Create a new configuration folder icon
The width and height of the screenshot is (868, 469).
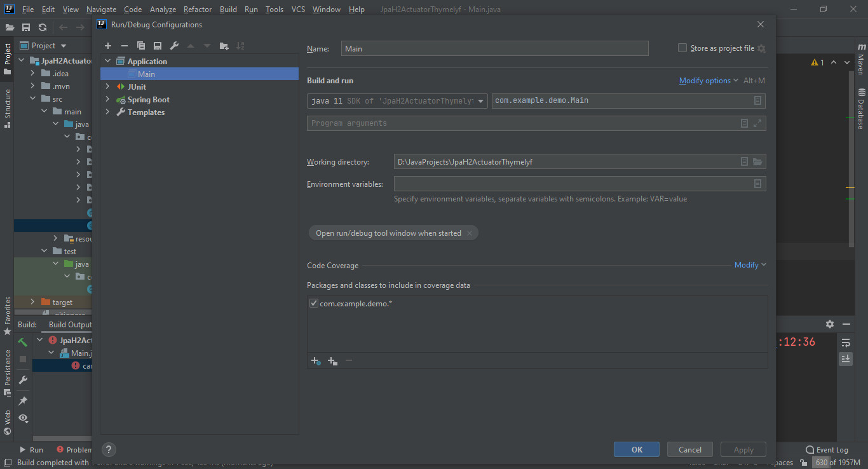click(x=223, y=46)
